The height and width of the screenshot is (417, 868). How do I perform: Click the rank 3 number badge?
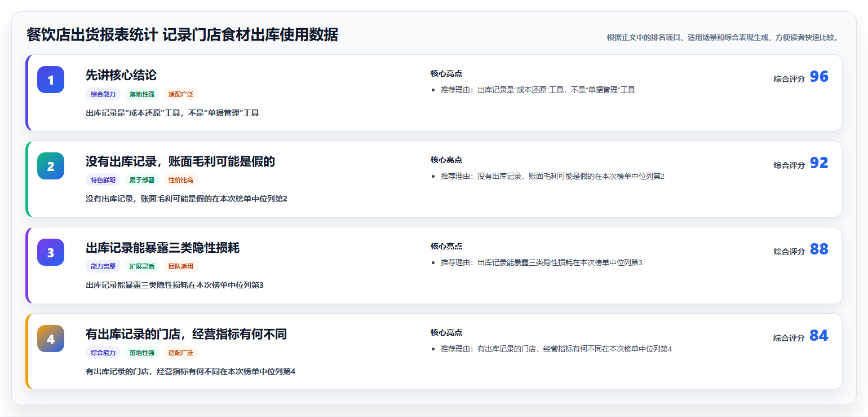51,252
